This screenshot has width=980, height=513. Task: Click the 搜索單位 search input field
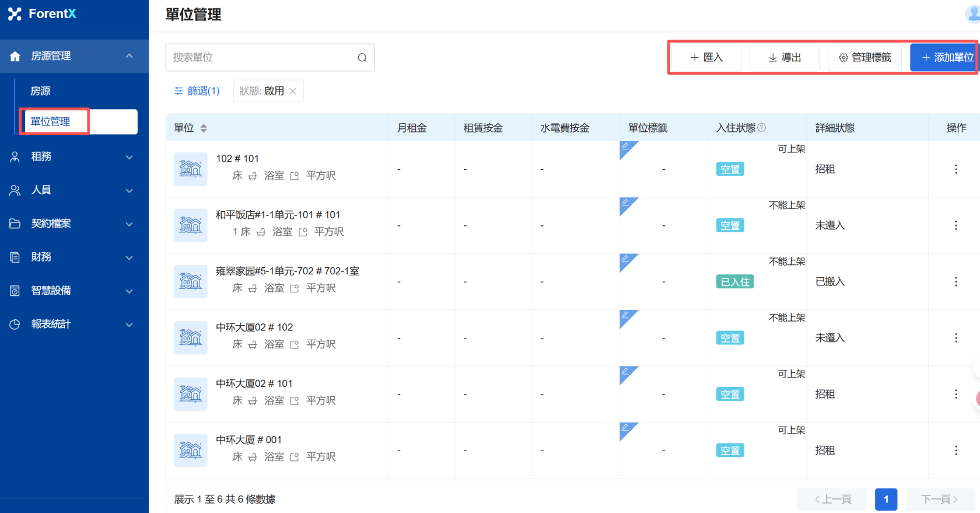pyautogui.click(x=262, y=58)
